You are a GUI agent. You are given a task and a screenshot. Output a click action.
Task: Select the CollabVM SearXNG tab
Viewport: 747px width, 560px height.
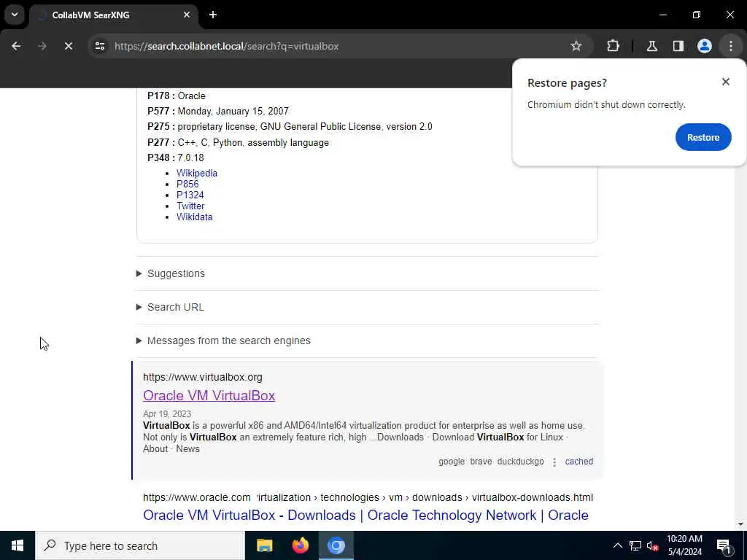click(113, 15)
